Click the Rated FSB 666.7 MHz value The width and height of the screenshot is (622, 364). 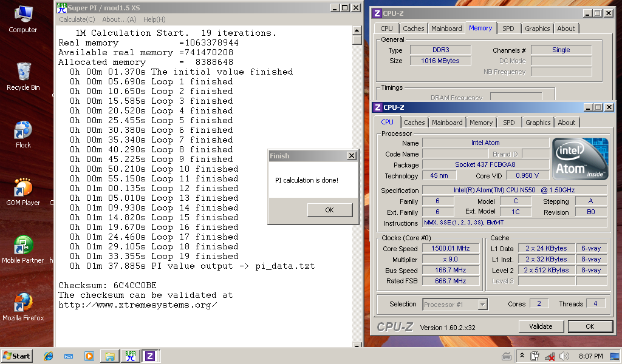450,281
